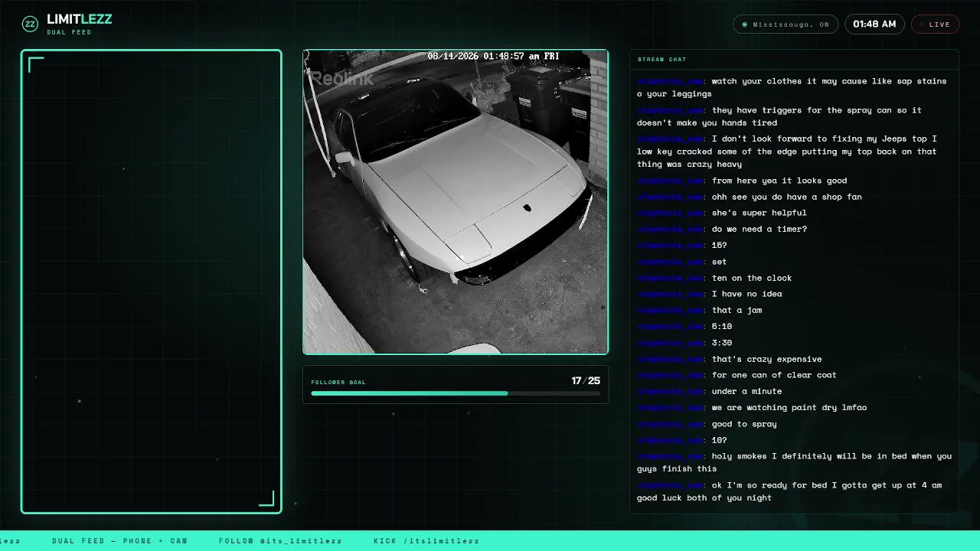Click chat message about fixing Jeeps top

pos(794,152)
